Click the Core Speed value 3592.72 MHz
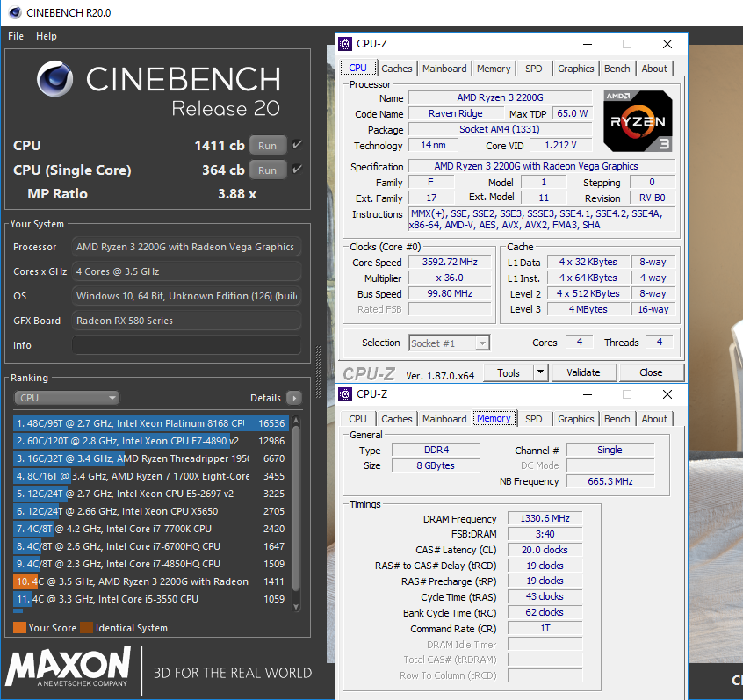Image resolution: width=743 pixels, height=700 pixels. click(450, 262)
